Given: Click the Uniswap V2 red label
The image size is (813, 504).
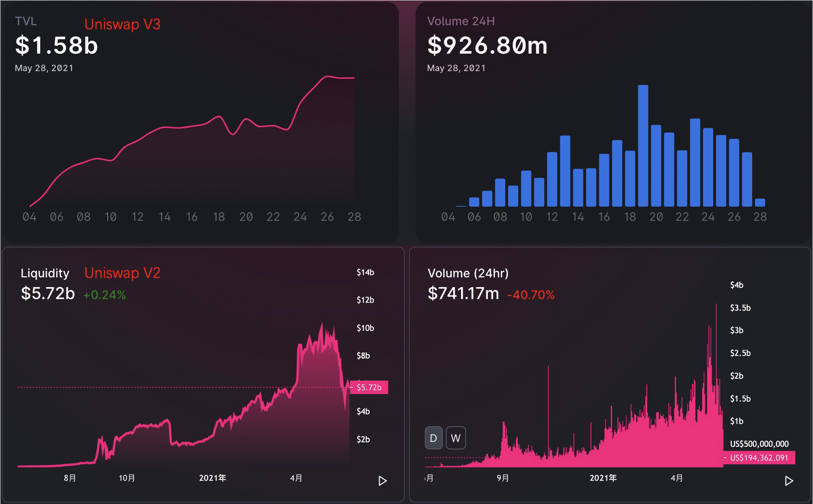Looking at the screenshot, I should click(122, 273).
